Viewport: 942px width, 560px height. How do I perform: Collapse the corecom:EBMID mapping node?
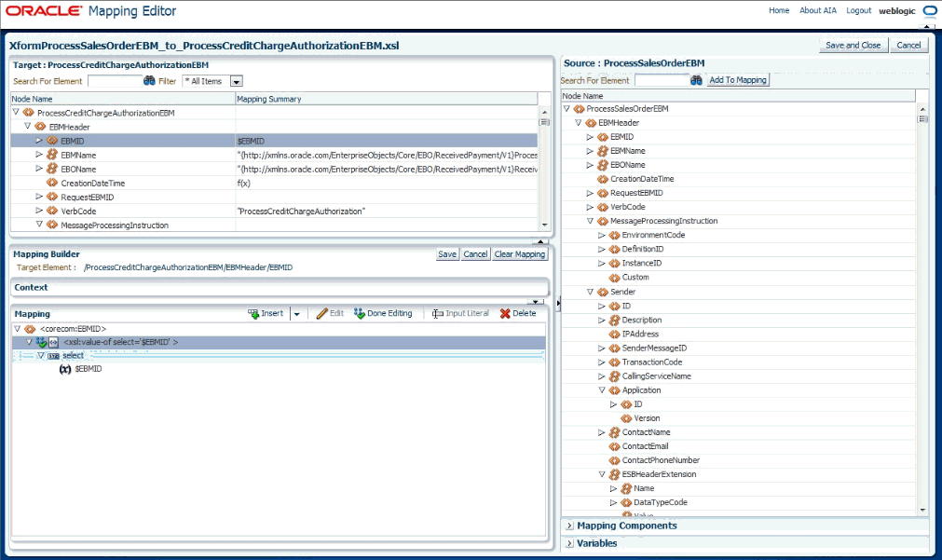point(17,329)
